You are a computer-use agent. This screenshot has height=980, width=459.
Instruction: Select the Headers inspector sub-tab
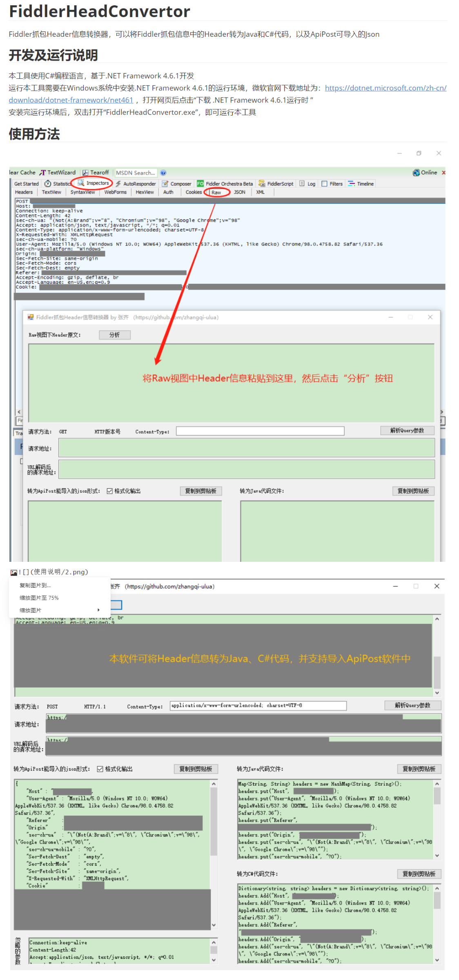[24, 192]
